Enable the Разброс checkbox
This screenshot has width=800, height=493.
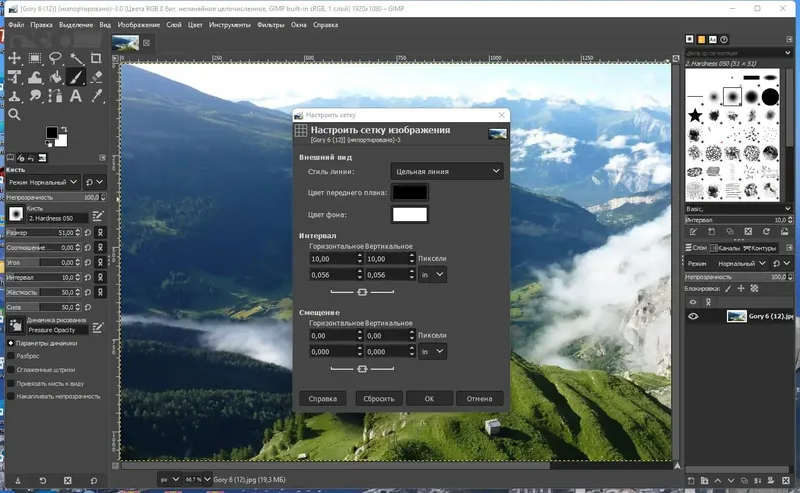tap(12, 355)
